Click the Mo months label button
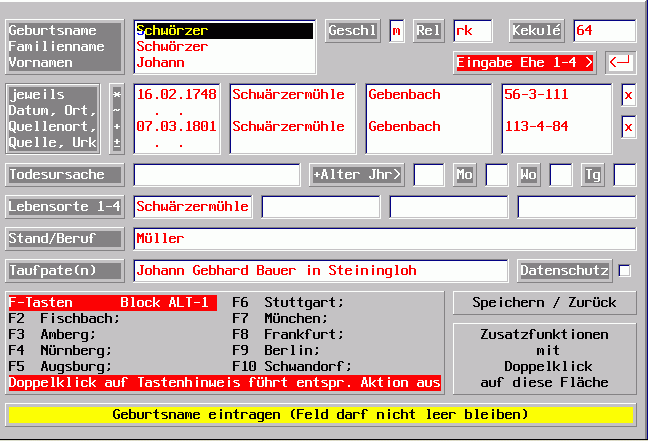Screen dimensions: 648x441 [465, 175]
